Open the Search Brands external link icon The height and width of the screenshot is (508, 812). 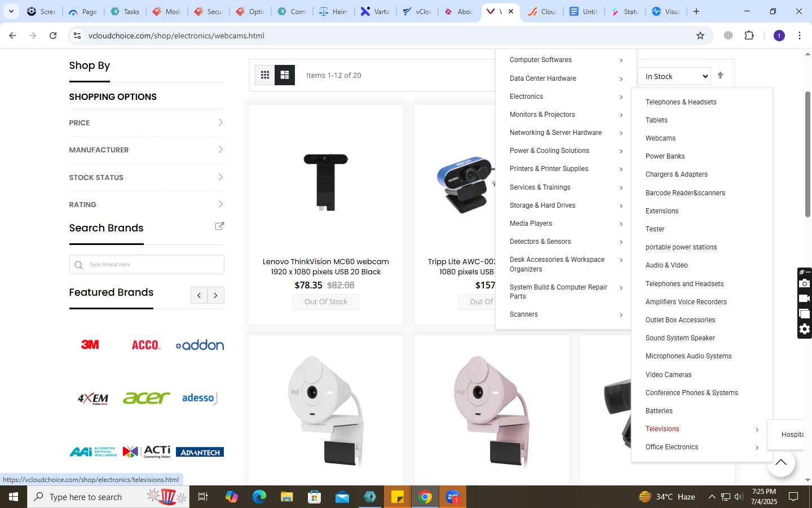219,226
